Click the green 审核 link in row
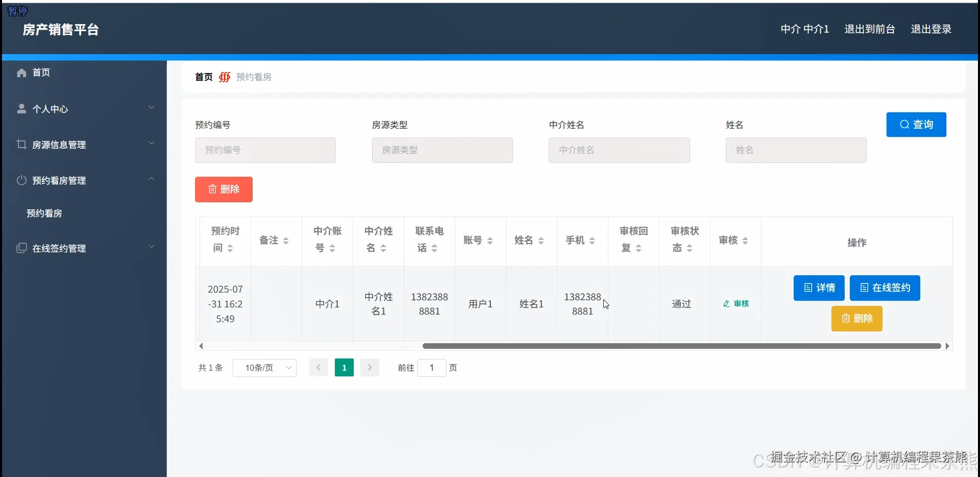This screenshot has height=477, width=980. tap(736, 304)
